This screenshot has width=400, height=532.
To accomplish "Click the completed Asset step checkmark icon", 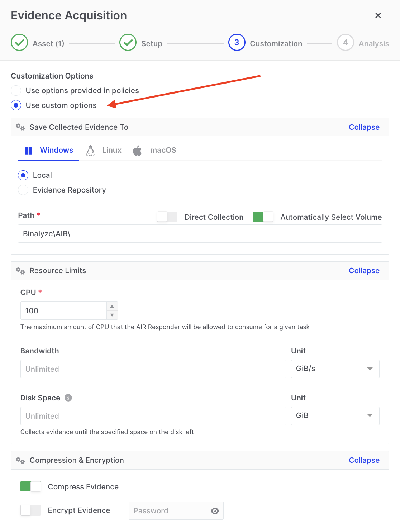I will pos(19,43).
